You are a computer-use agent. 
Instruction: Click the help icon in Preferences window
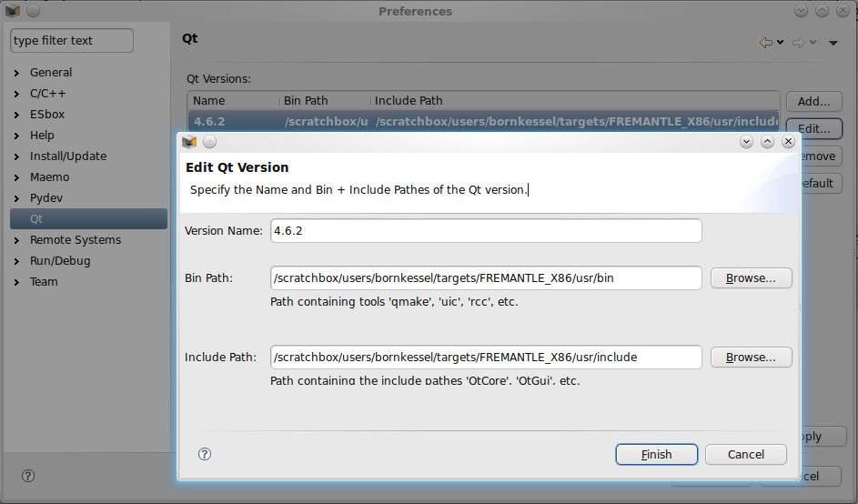28,476
